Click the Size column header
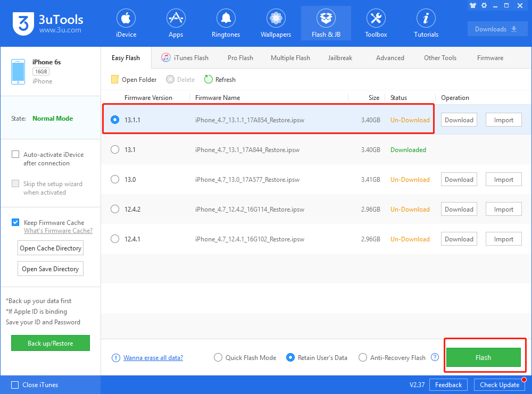The image size is (532, 394). click(x=374, y=98)
